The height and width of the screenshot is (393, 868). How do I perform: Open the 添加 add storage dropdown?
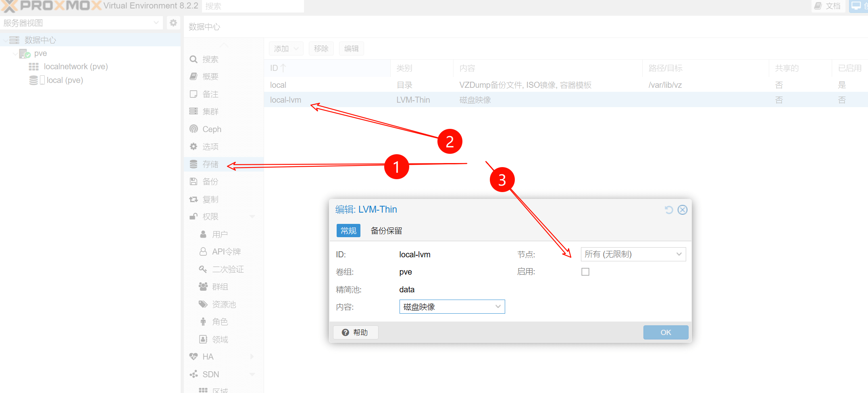(x=286, y=49)
